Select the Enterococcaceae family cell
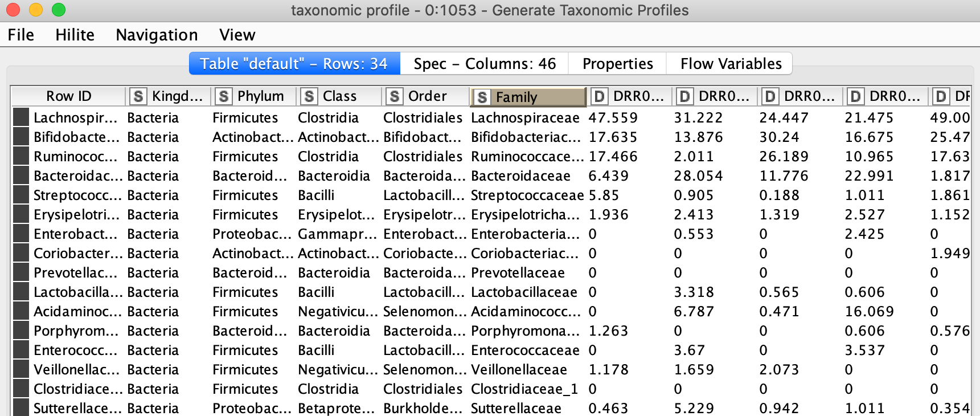Image resolution: width=980 pixels, height=416 pixels. click(528, 350)
